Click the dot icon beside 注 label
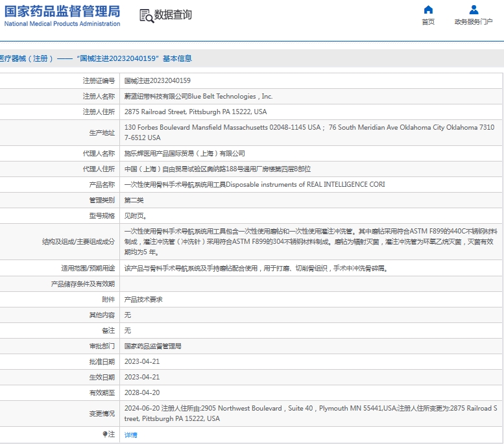Screen dimensions: 504x445 click(105, 434)
